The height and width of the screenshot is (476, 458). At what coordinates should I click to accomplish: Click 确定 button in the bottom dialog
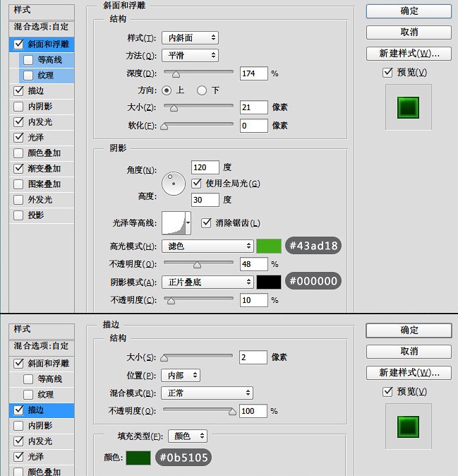409,331
